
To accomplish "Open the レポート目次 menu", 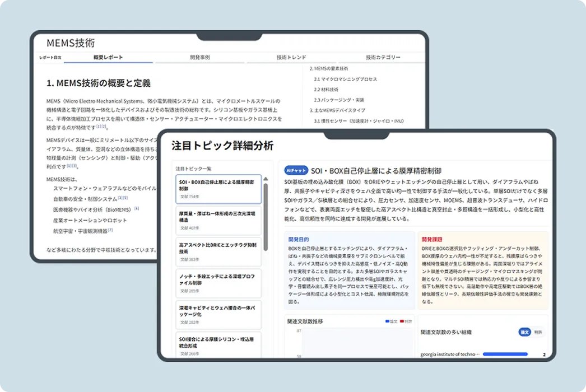I will (50, 58).
